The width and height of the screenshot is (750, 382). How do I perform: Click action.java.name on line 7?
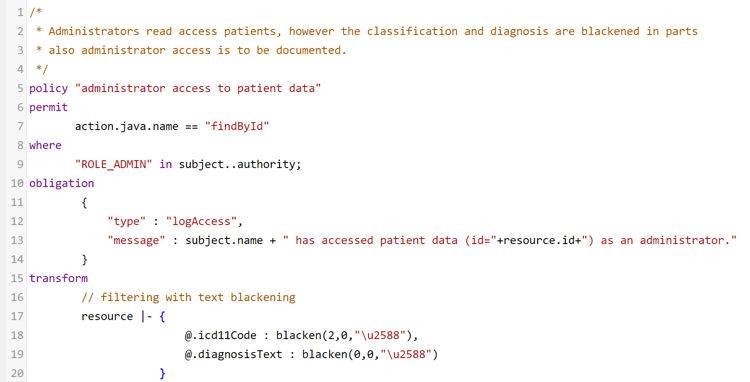127,126
